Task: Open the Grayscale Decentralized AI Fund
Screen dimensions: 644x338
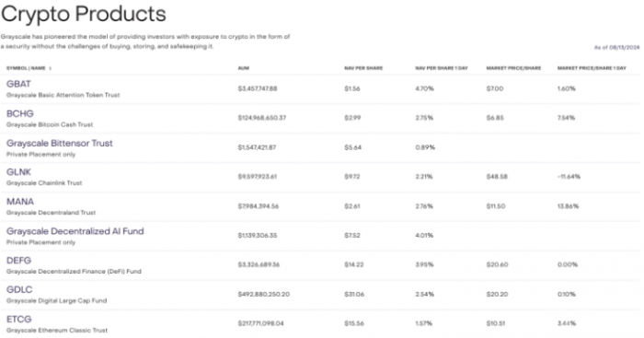Action: tap(75, 231)
